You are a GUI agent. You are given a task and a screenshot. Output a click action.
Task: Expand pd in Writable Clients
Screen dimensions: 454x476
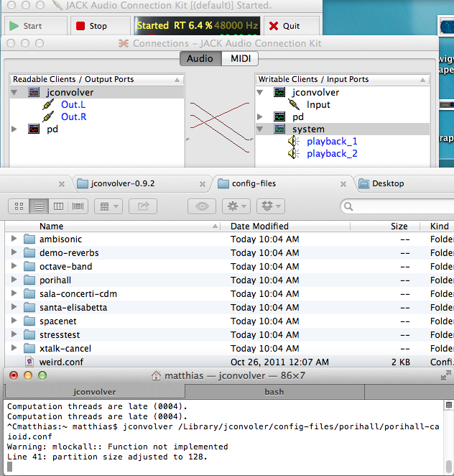(x=260, y=116)
